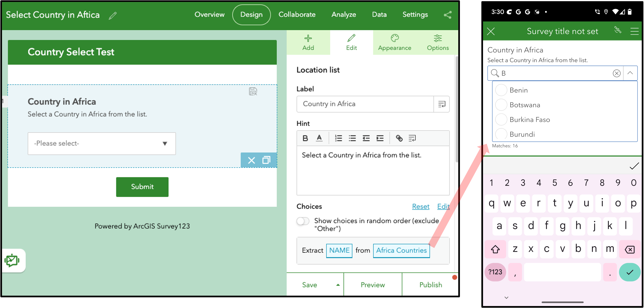This screenshot has height=308, width=644.
Task: Click the green Submit button
Action: point(142,187)
